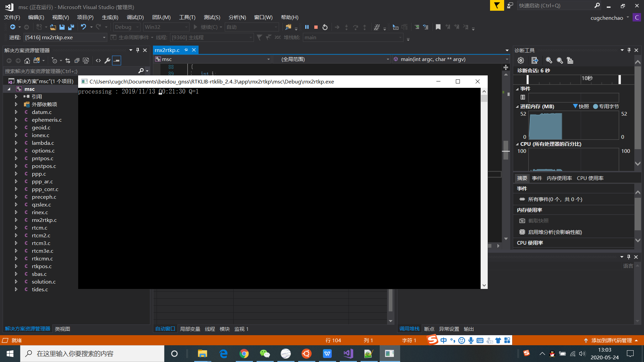Click the diagnostic timeline ruler at 10秒
Image resolution: width=644 pixels, height=362 pixels.
click(587, 78)
